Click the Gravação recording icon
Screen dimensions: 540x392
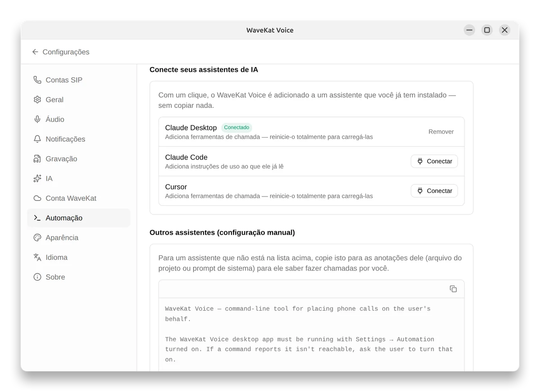pyautogui.click(x=37, y=159)
